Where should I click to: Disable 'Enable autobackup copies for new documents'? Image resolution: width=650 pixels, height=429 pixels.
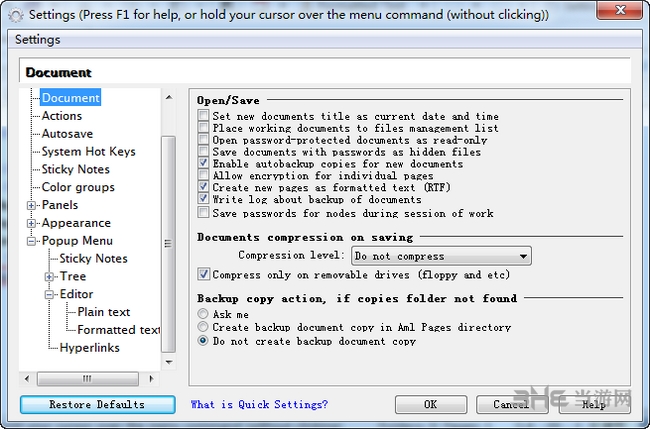204,164
